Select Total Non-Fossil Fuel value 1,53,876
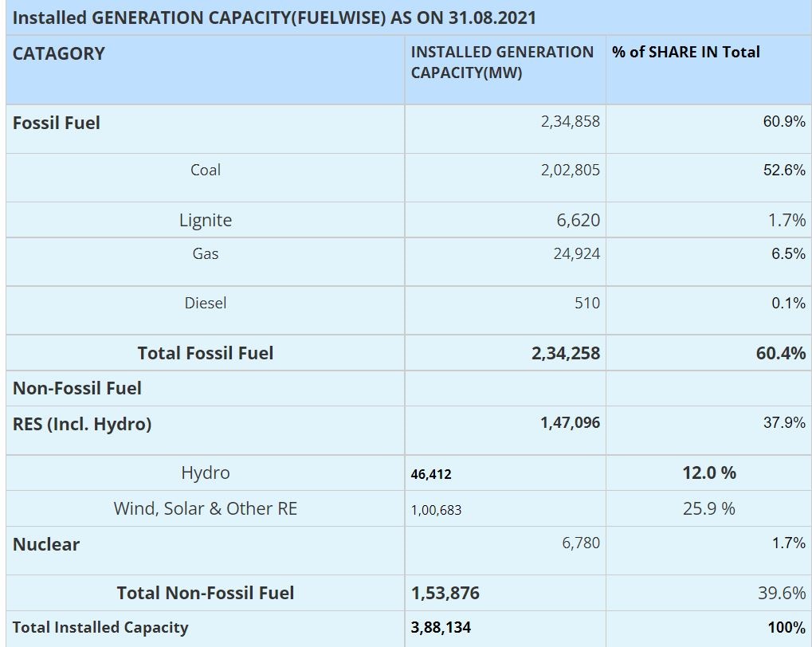Image resolution: width=812 pixels, height=647 pixels. [x=445, y=593]
